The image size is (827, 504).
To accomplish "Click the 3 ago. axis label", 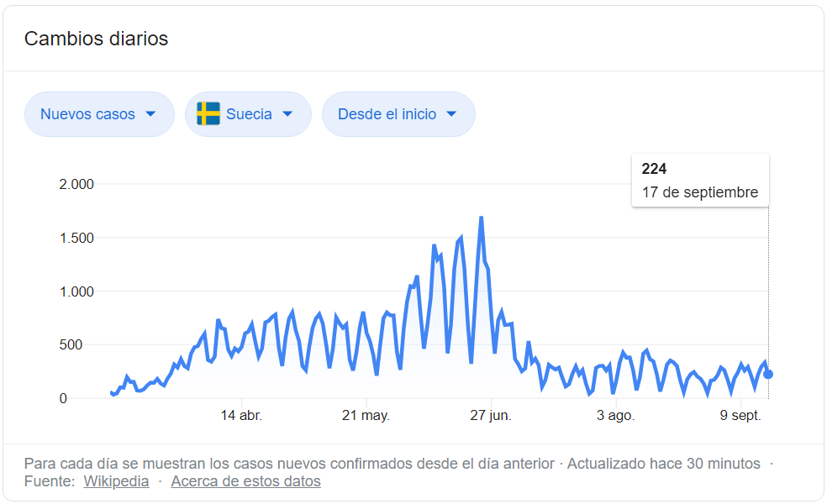I will click(615, 416).
